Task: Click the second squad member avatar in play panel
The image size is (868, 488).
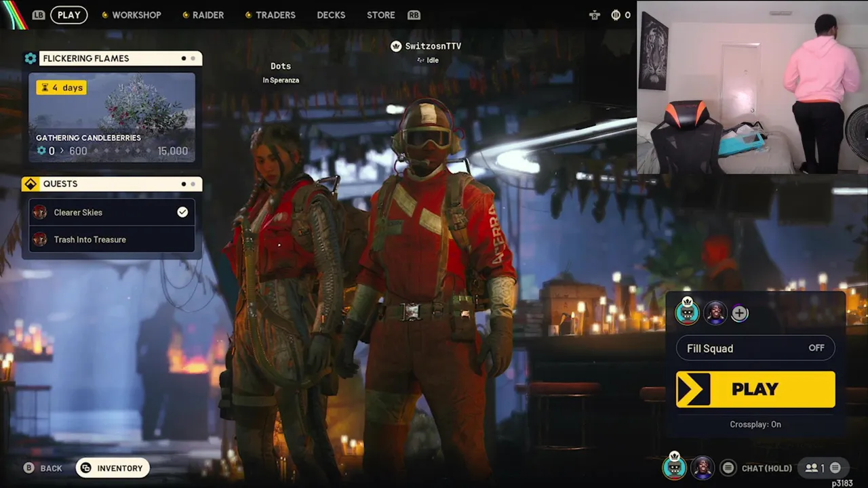Action: coord(715,313)
